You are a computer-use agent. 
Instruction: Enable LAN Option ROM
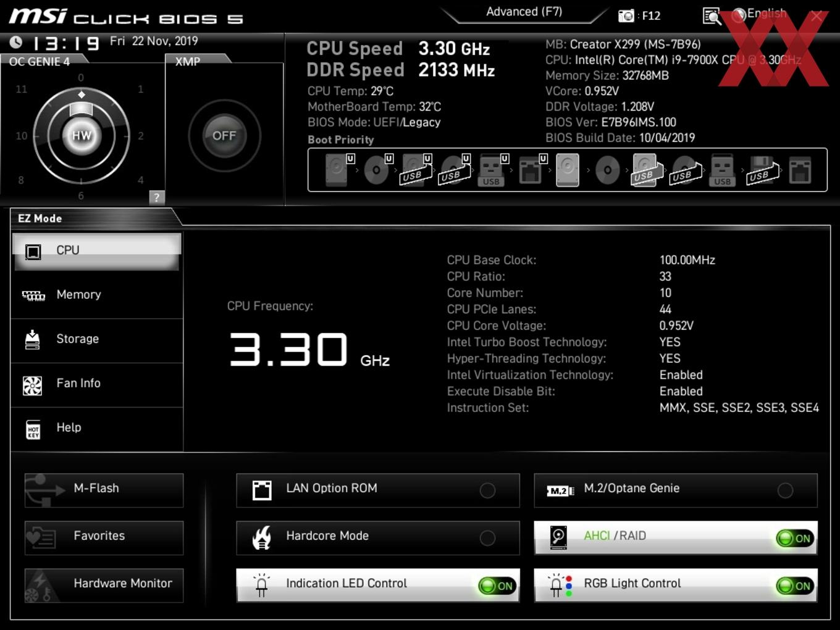pos(377,490)
